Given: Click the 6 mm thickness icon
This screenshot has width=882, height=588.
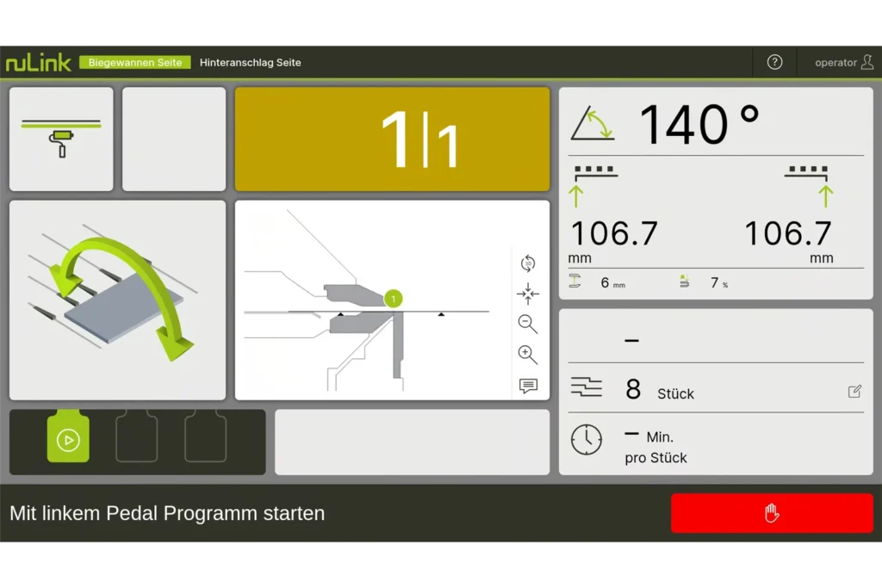Looking at the screenshot, I should [x=575, y=281].
